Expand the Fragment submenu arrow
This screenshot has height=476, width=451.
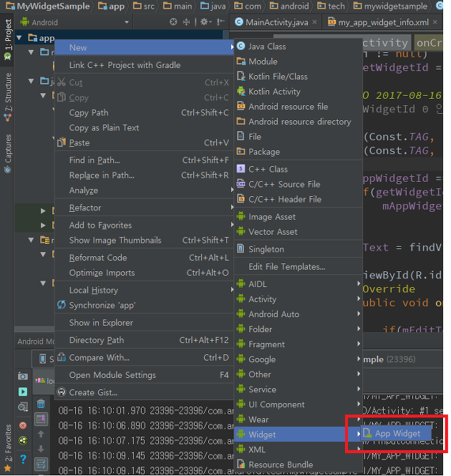click(359, 344)
